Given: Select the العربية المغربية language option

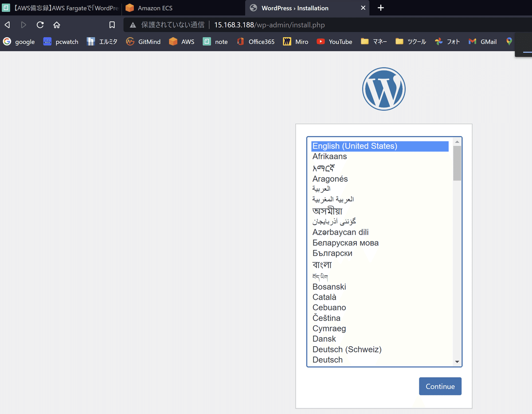Looking at the screenshot, I should point(380,199).
